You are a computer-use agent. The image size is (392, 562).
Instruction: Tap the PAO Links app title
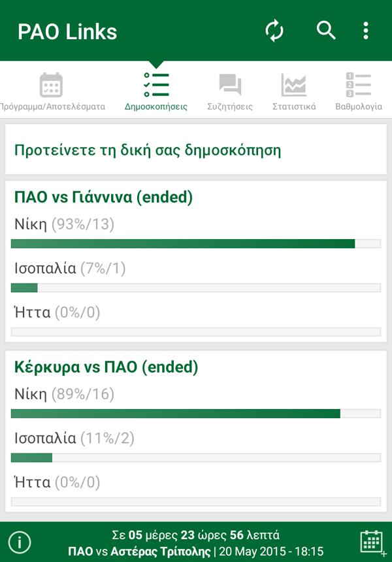[67, 31]
